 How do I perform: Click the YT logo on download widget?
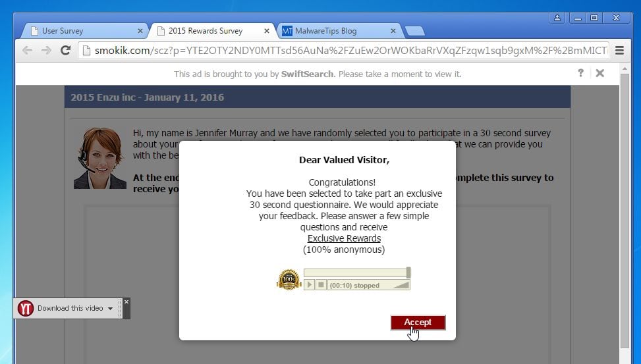[25, 309]
